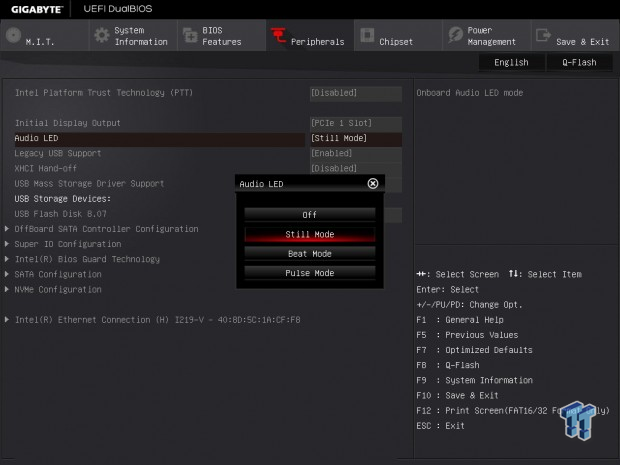Click the Chipset square icon
The width and height of the screenshot is (620, 465).
pos(367,35)
